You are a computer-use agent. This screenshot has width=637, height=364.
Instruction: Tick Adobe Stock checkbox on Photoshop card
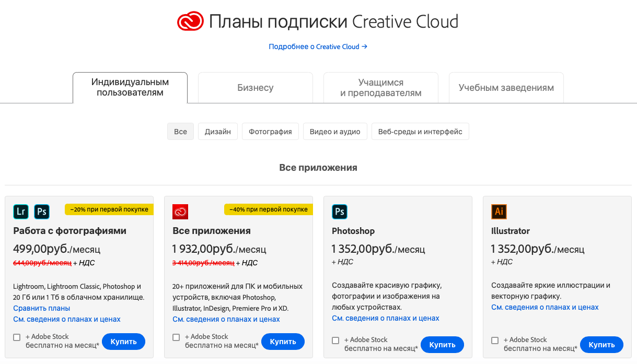[x=335, y=340]
